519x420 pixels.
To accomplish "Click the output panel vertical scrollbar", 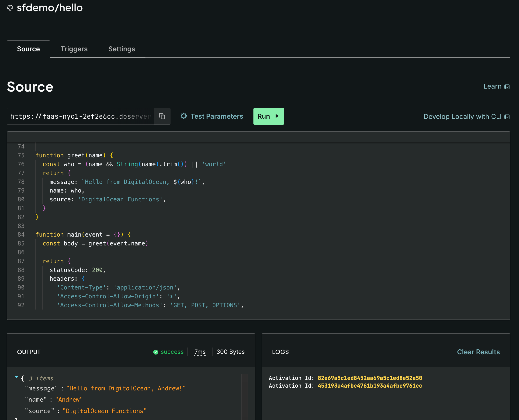I will (x=244, y=397).
